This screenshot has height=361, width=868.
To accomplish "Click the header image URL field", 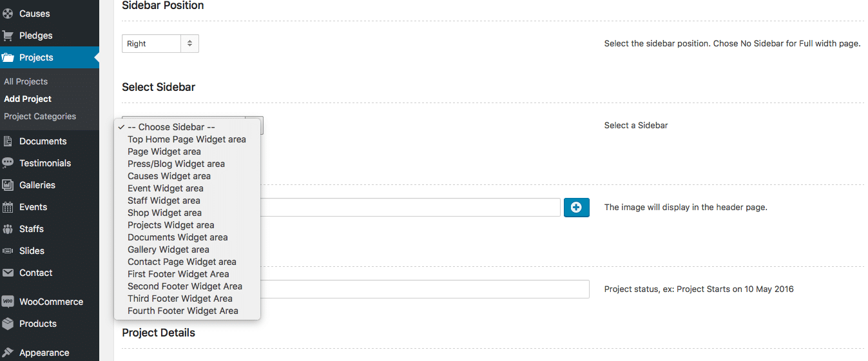I will click(x=410, y=207).
